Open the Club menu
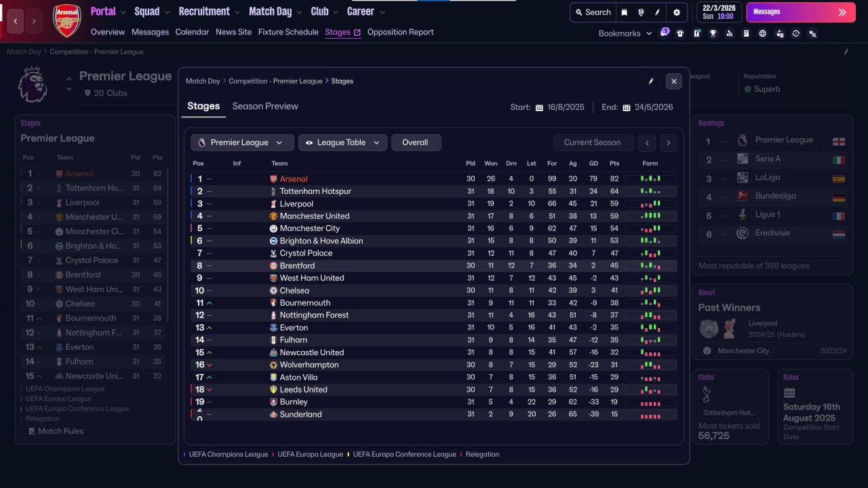This screenshot has width=868, height=488. click(x=325, y=12)
